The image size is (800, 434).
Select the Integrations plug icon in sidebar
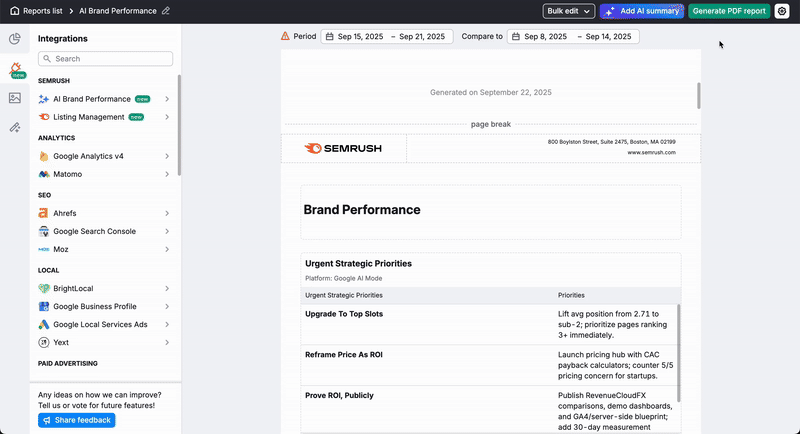click(x=15, y=69)
